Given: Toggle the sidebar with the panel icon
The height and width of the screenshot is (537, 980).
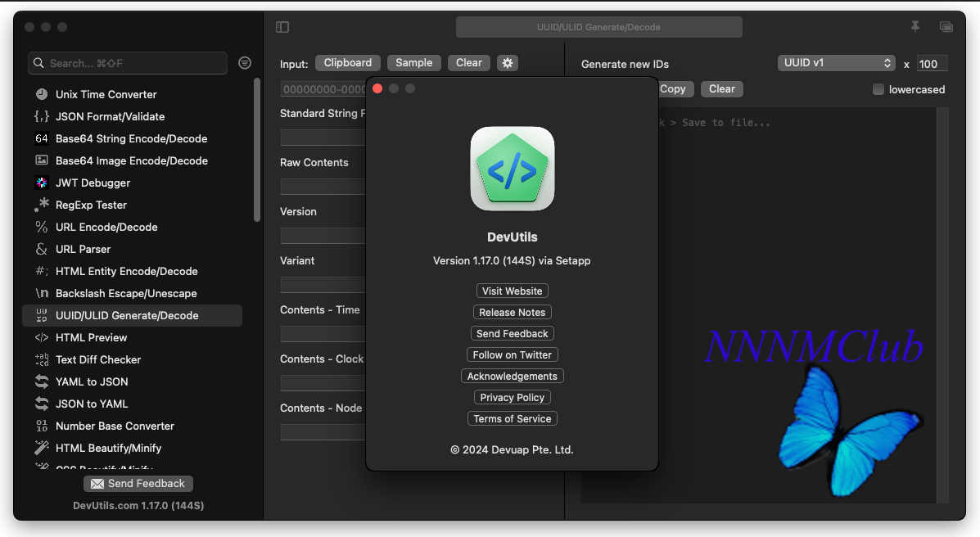Looking at the screenshot, I should pyautogui.click(x=282, y=27).
